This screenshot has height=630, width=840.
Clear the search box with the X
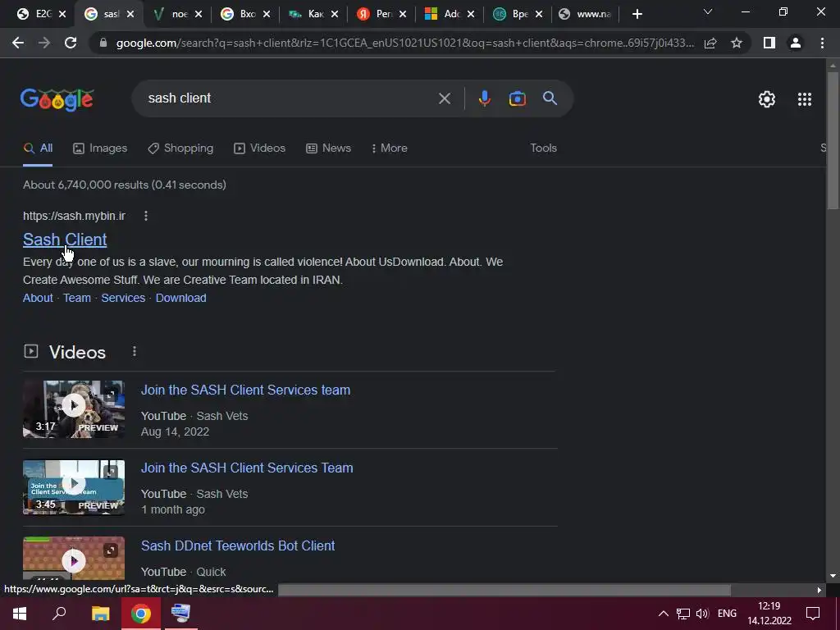(445, 98)
